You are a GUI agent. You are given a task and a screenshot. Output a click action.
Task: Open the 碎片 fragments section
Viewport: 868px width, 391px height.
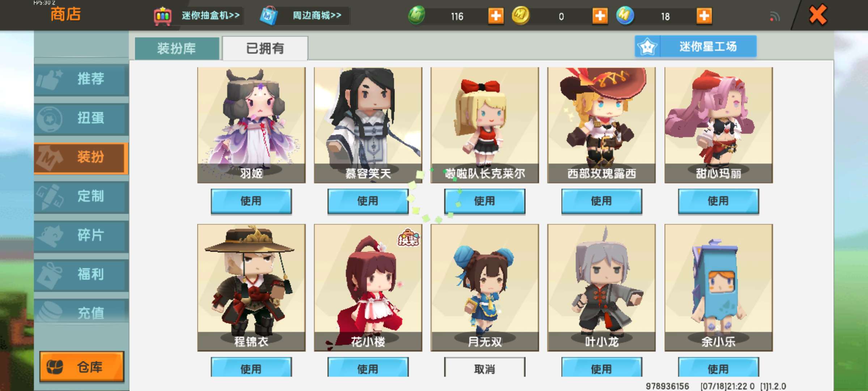(x=81, y=236)
